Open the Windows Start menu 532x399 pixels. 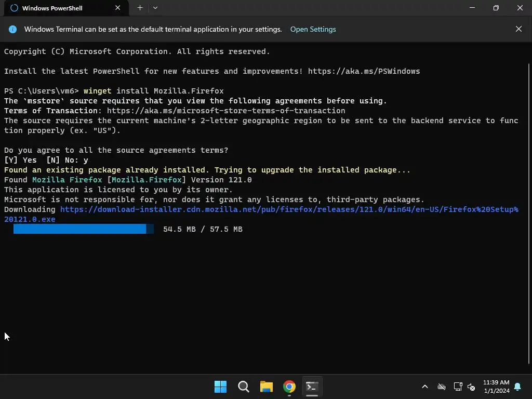click(220, 387)
